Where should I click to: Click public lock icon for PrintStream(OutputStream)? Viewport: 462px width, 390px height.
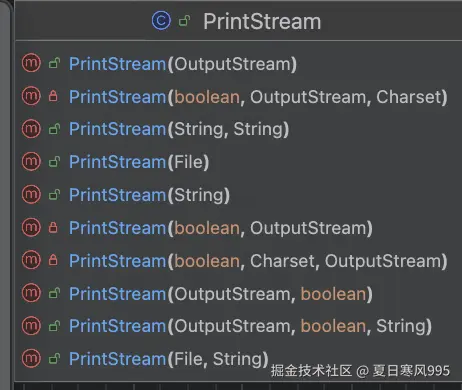coord(54,63)
